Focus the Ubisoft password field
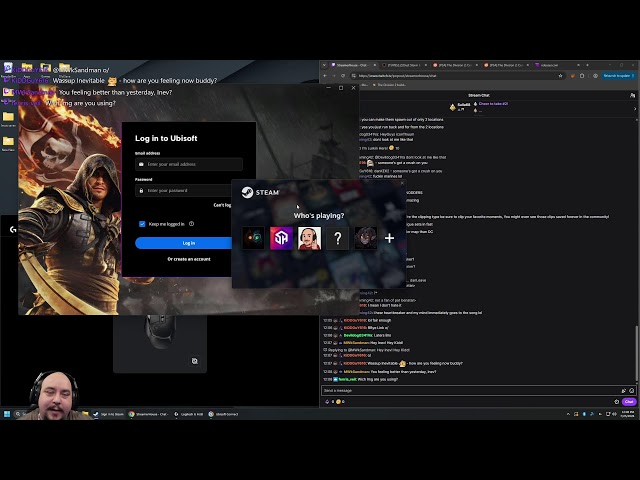 click(x=184, y=191)
